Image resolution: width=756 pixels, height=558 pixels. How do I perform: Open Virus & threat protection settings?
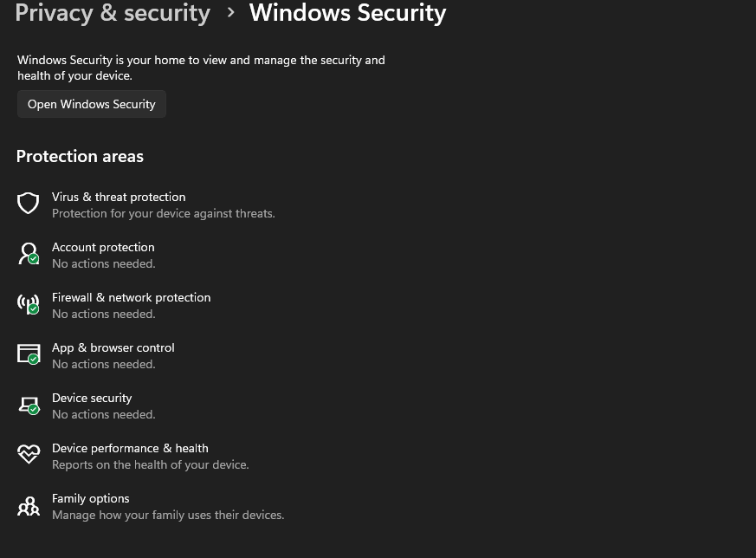click(x=119, y=198)
